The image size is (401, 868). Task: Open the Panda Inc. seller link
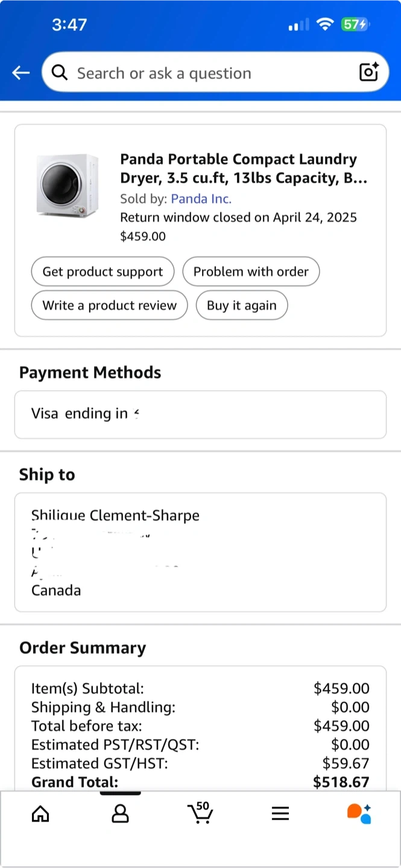click(x=201, y=199)
